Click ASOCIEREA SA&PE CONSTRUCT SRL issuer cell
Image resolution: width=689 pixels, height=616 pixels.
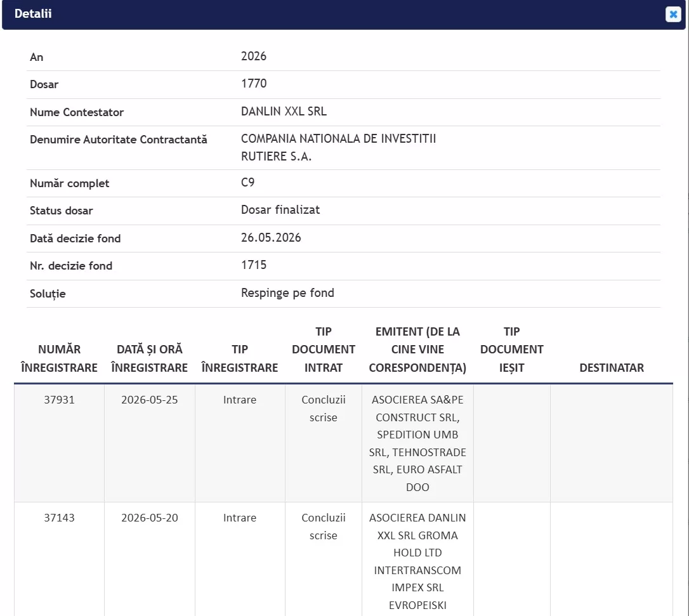tap(417, 443)
